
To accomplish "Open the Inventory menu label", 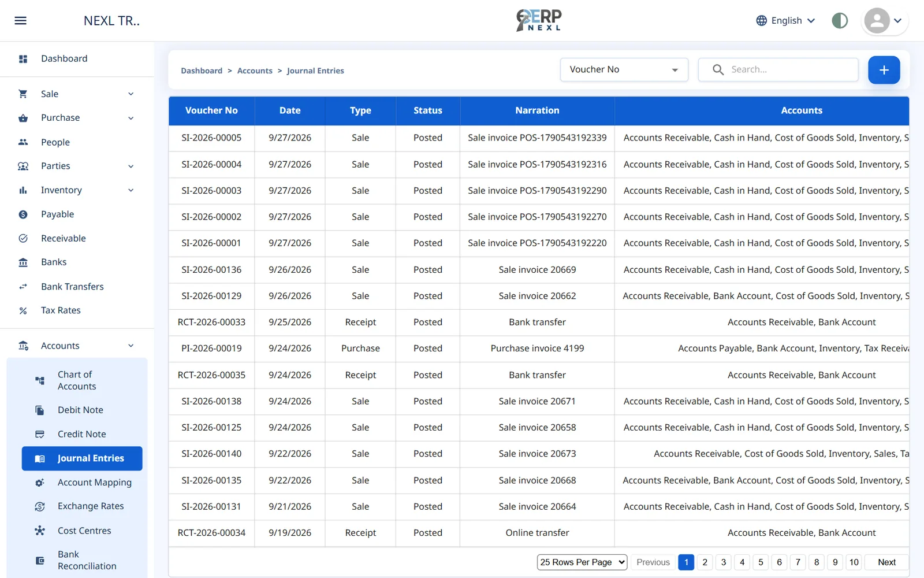I will point(61,190).
